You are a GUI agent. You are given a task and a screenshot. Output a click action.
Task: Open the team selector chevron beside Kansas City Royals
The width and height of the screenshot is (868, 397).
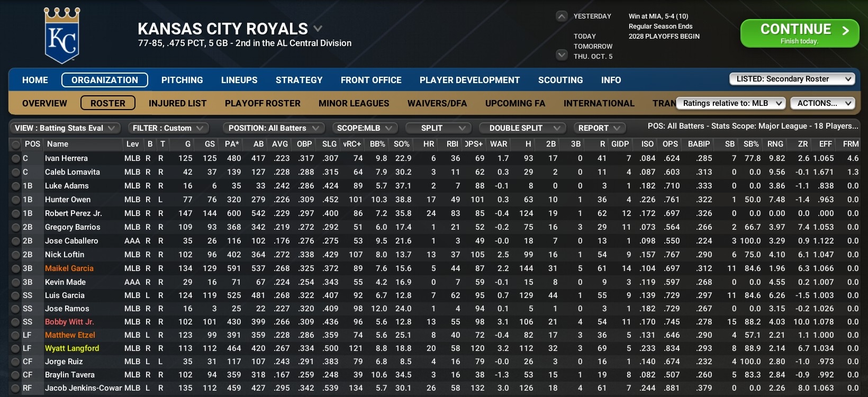coord(318,29)
